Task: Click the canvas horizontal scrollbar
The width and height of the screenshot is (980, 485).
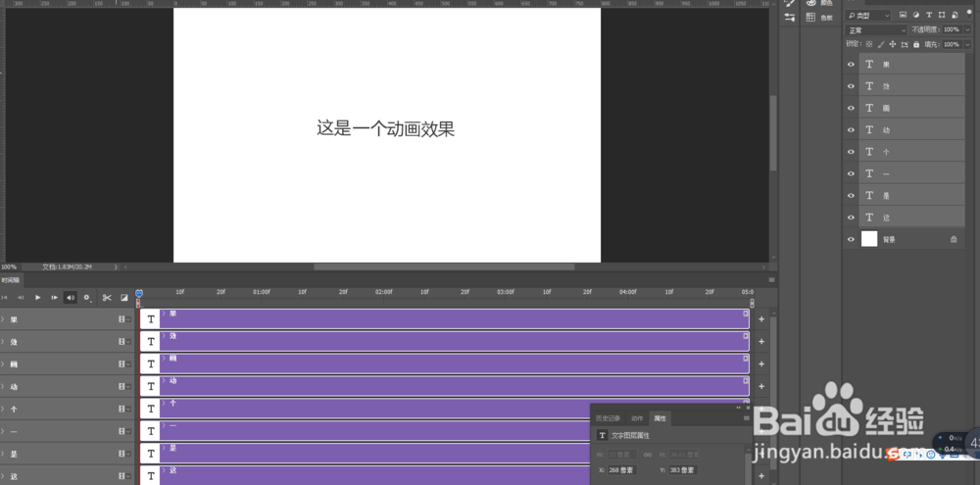Action: point(444,267)
